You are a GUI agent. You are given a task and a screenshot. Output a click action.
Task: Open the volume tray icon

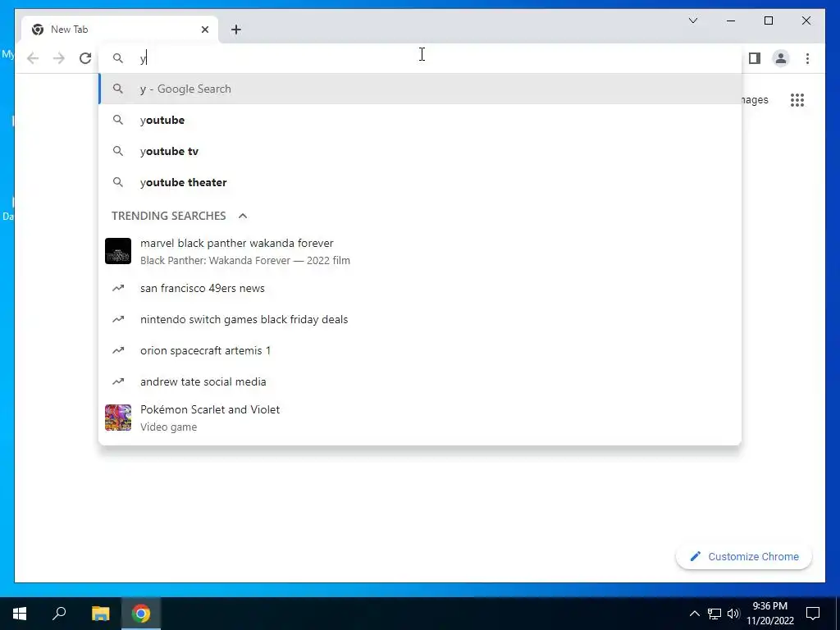click(x=733, y=614)
